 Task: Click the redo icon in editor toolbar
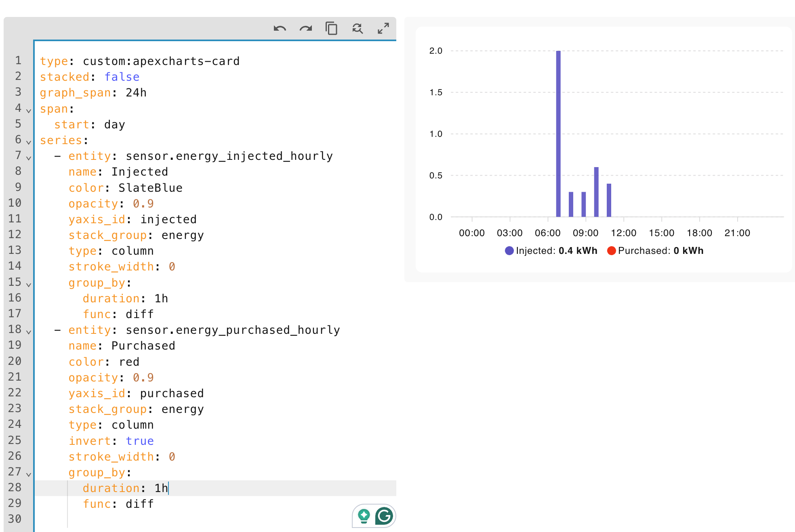point(306,29)
